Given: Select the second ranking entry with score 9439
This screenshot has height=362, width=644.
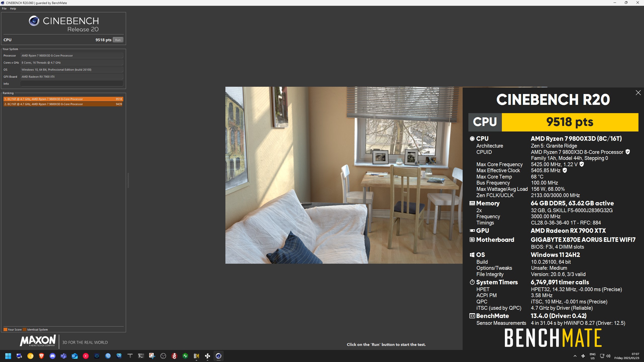Looking at the screenshot, I should point(63,104).
